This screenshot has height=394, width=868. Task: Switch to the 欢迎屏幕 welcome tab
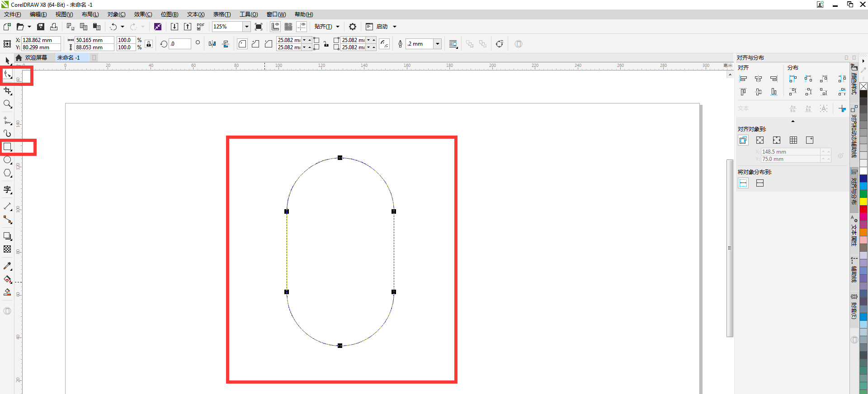pyautogui.click(x=36, y=58)
